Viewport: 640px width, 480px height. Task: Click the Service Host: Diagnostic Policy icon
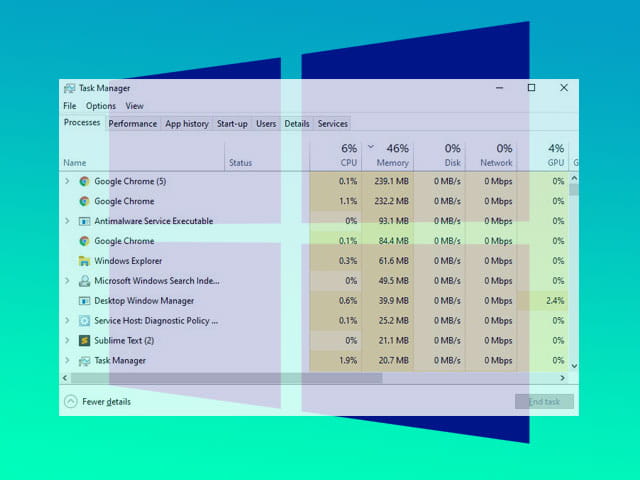pos(84,321)
